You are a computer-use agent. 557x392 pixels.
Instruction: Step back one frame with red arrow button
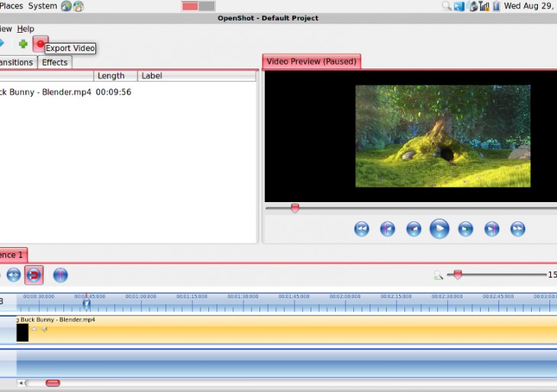414,229
